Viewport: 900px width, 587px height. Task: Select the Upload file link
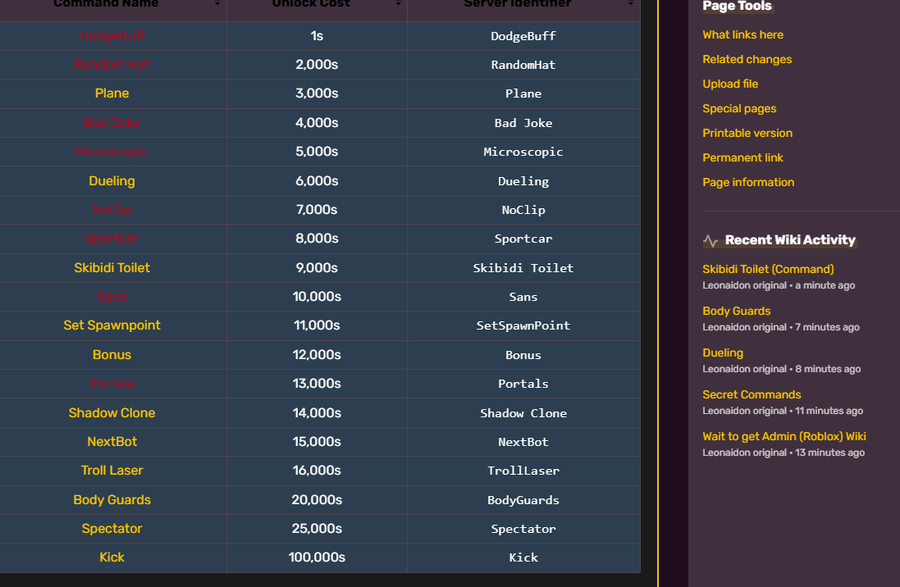(x=730, y=84)
